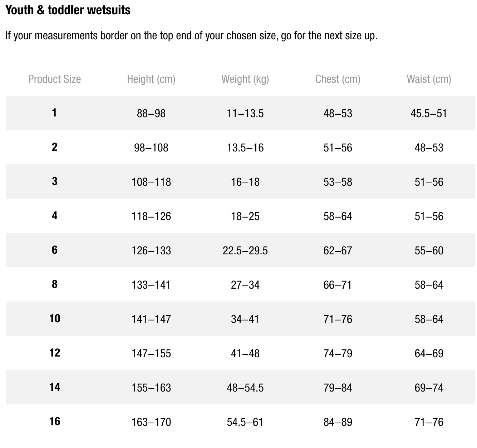Click the Height (cm) column header

pos(151,79)
